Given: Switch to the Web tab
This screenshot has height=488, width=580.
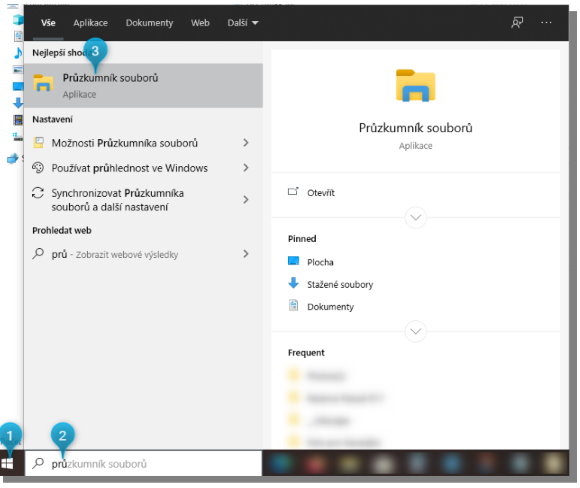Looking at the screenshot, I should point(200,23).
